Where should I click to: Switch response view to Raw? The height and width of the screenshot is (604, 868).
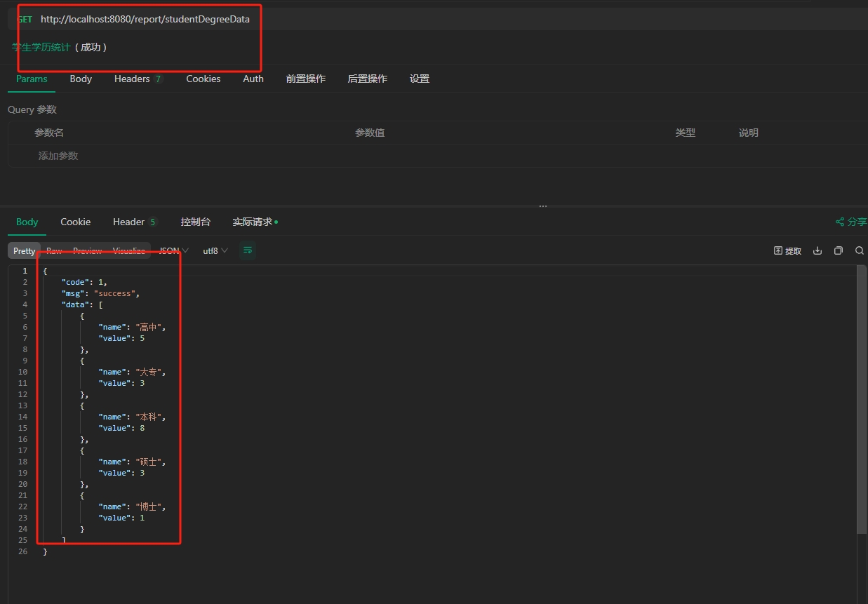[54, 250]
